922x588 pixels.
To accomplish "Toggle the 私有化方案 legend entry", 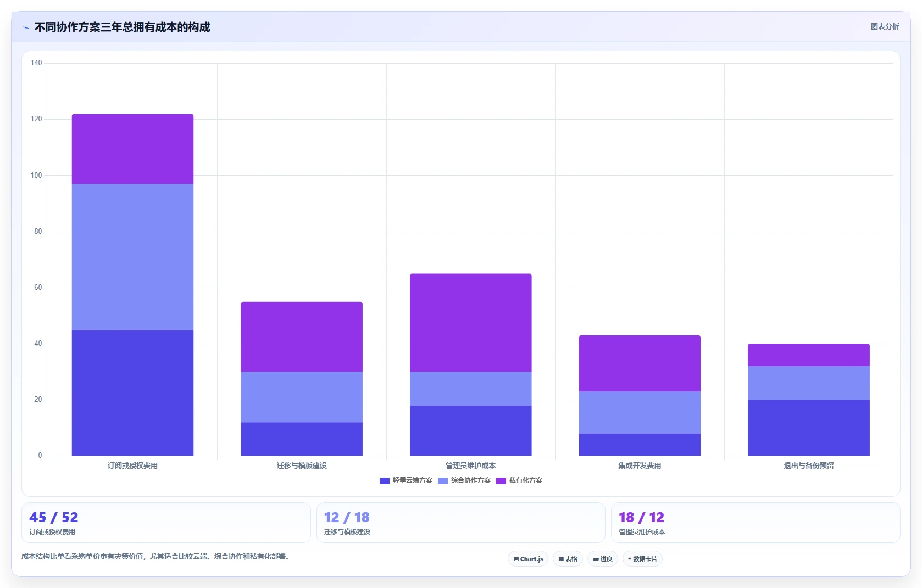I will [x=519, y=480].
